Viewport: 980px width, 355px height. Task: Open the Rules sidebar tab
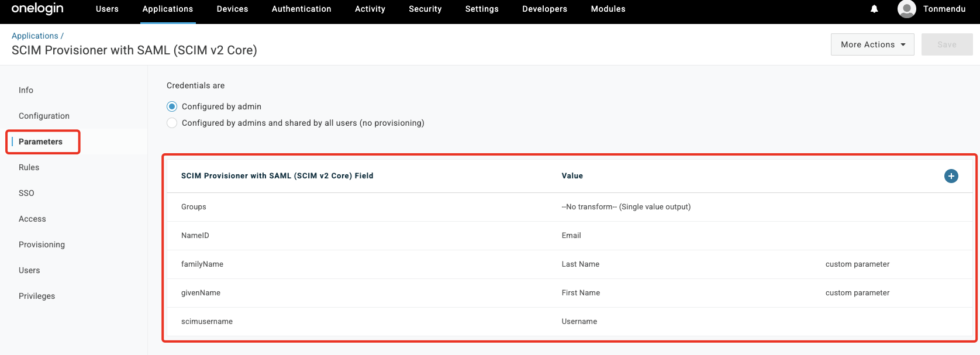29,167
